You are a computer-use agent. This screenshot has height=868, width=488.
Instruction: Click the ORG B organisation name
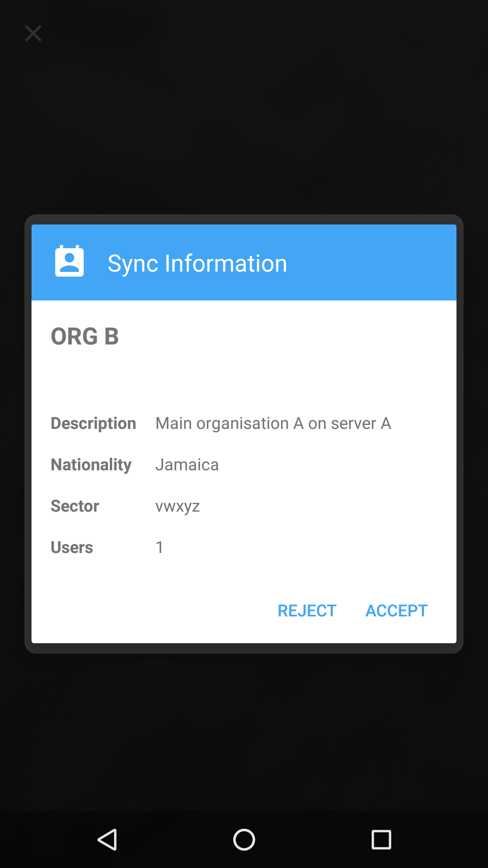click(85, 336)
